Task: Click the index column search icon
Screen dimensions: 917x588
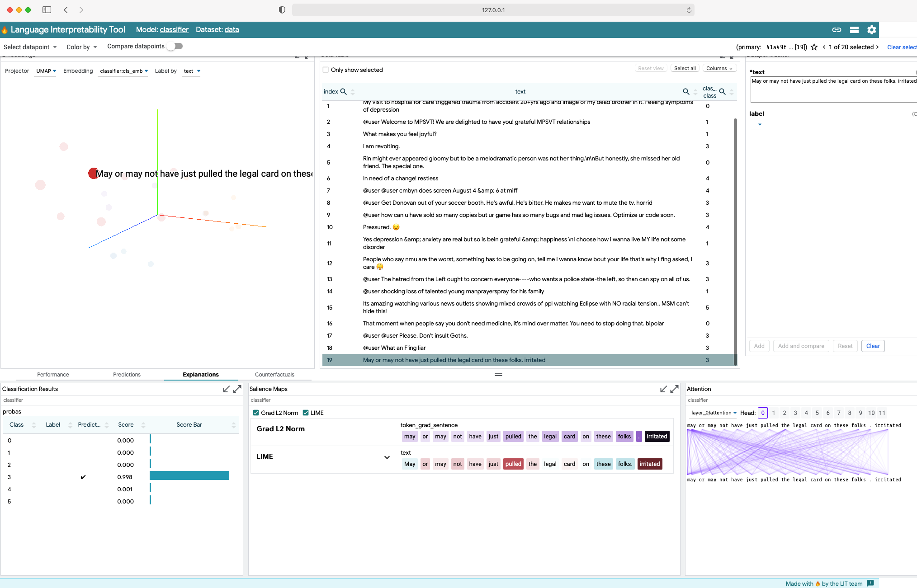Action: (x=343, y=92)
